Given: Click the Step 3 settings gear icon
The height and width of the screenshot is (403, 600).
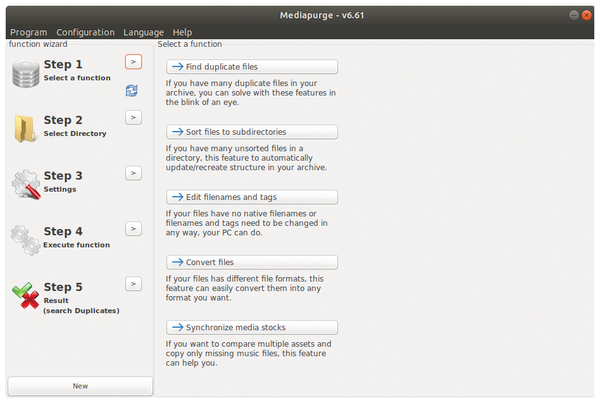Looking at the screenshot, I should (x=26, y=184).
